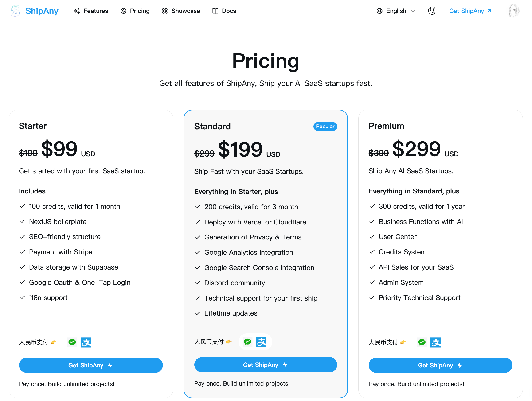Click WeChat Pay icon under Premium plan
Viewport: 532px width, 401px height.
point(422,342)
